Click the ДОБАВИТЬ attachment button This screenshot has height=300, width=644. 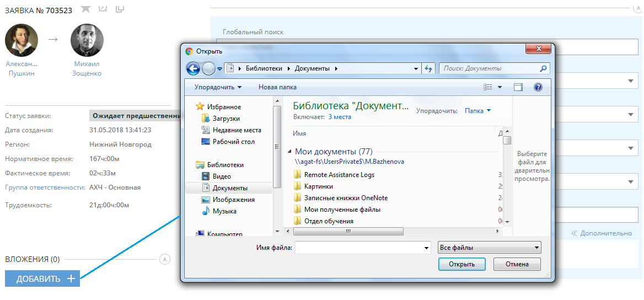tap(42, 278)
